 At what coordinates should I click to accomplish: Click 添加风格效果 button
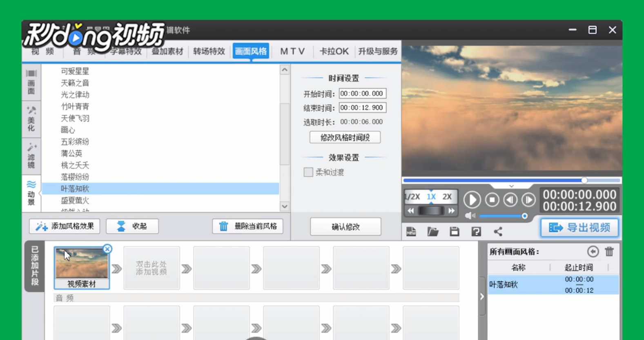(65, 226)
